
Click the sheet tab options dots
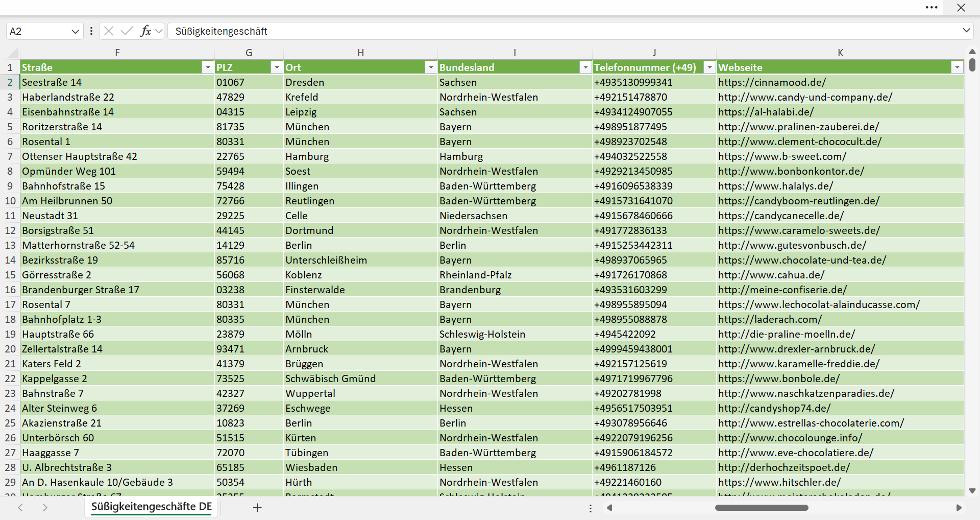pyautogui.click(x=591, y=508)
